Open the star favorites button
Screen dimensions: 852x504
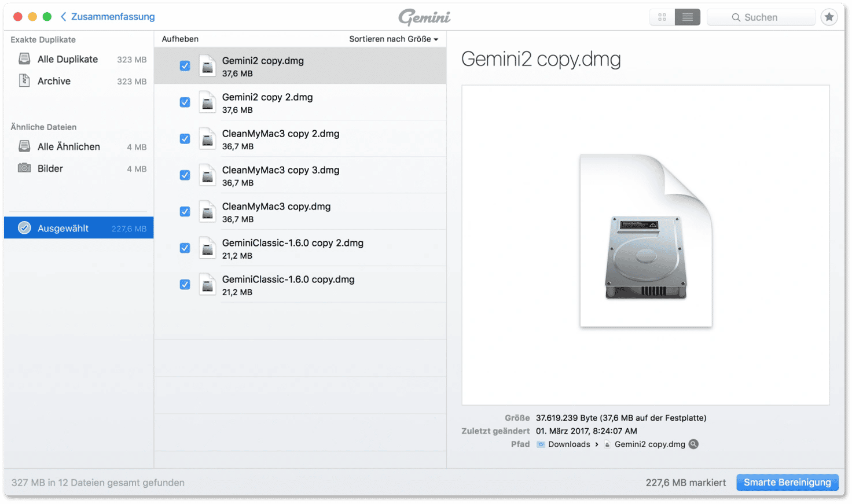click(829, 17)
